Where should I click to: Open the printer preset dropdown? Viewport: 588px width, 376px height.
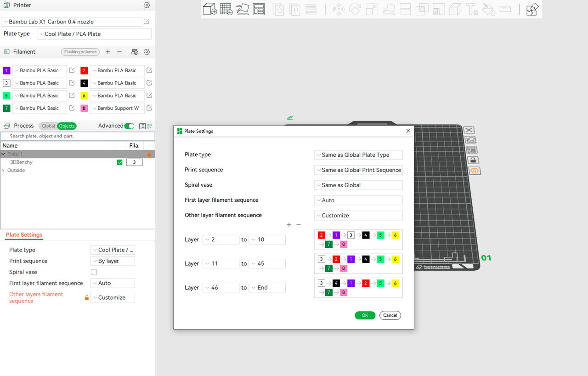(x=72, y=22)
